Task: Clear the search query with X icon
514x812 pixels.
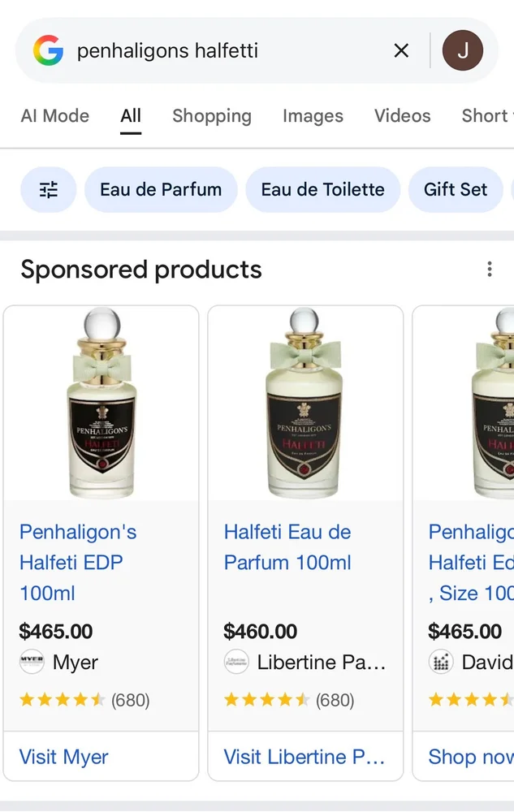Action: 401,51
